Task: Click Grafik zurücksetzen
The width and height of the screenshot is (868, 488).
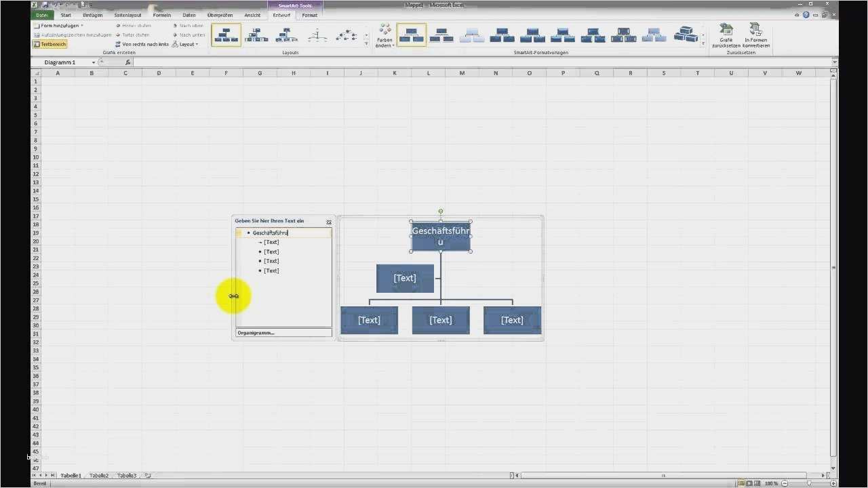Action: coord(726,35)
